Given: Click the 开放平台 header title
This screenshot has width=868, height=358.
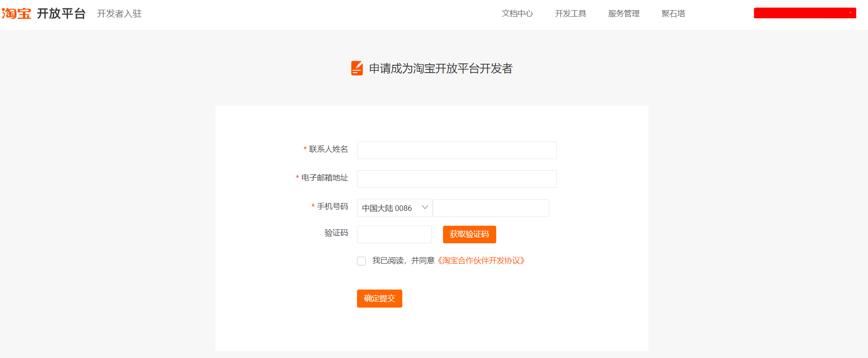Looking at the screenshot, I should pos(62,13).
